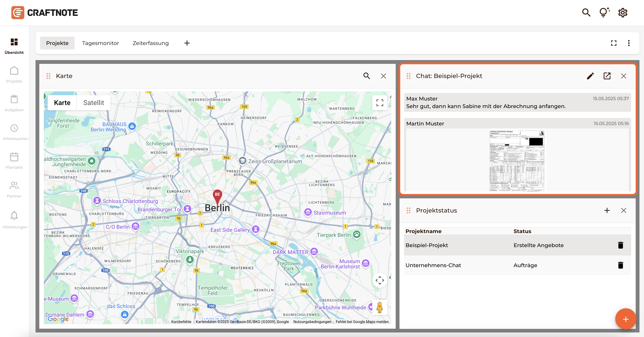Click the orange floating add button
The width and height of the screenshot is (644, 337).
(x=625, y=319)
